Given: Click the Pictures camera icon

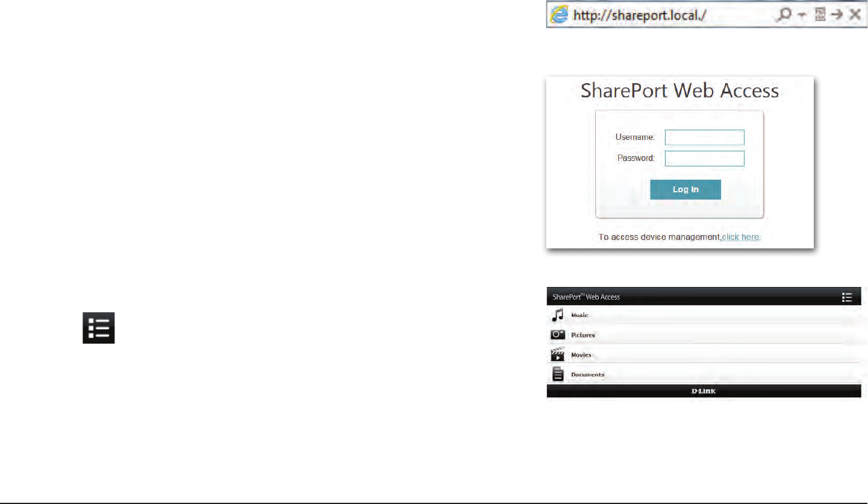Looking at the screenshot, I should (558, 335).
